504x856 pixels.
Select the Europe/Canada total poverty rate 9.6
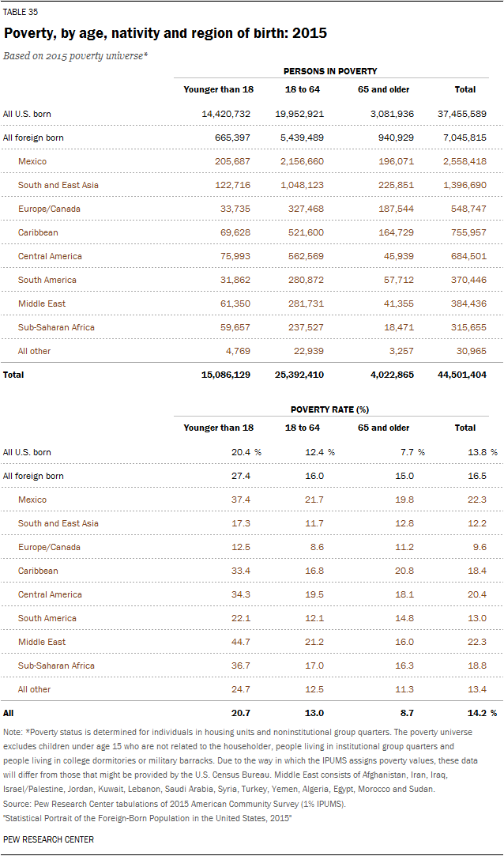coord(479,547)
